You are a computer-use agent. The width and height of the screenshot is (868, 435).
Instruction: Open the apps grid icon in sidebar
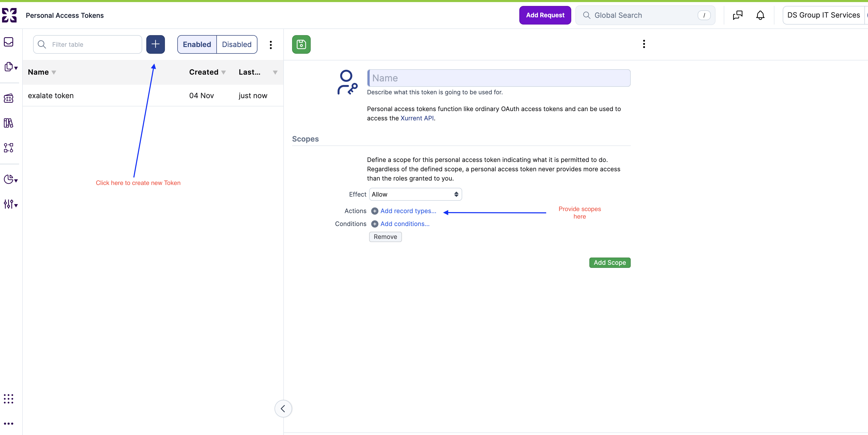tap(9, 399)
